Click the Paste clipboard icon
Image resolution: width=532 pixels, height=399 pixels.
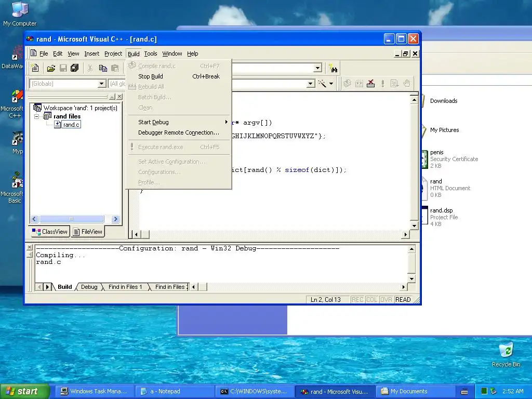pyautogui.click(x=115, y=68)
